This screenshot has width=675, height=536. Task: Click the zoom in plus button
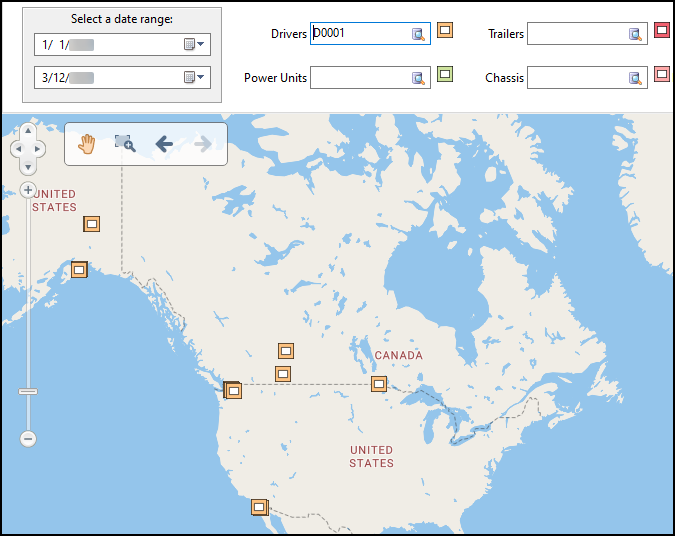coord(28,190)
